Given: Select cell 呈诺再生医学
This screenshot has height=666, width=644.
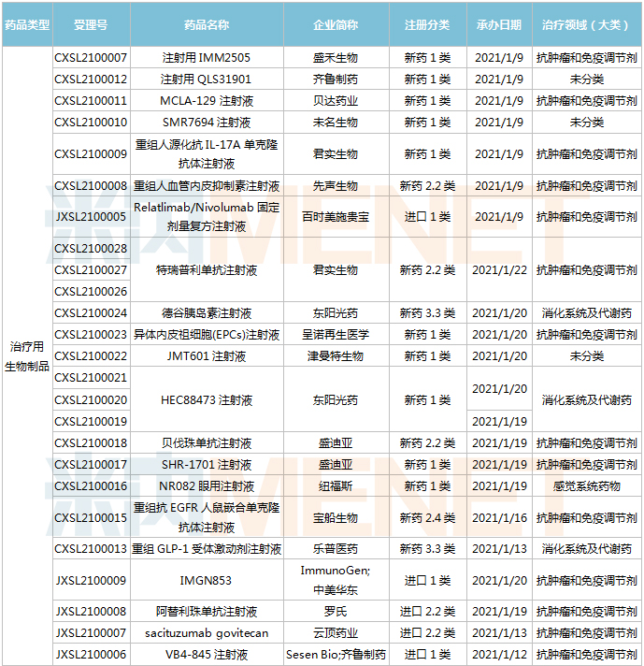Looking at the screenshot, I should [x=336, y=335].
